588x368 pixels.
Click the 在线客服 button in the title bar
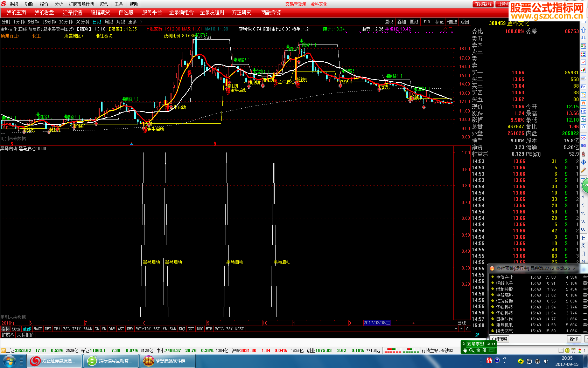[x=483, y=4]
